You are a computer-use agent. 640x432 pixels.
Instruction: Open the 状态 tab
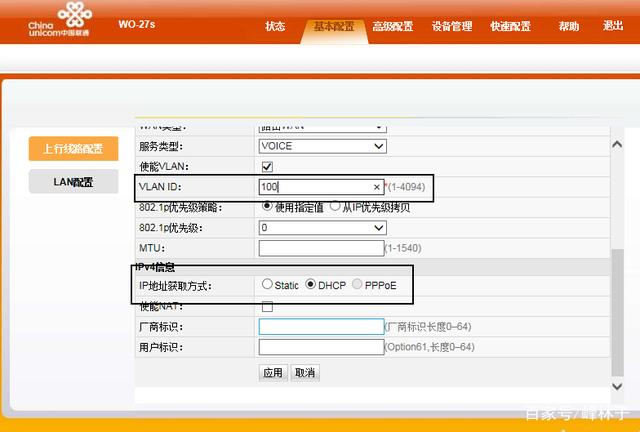pyautogui.click(x=275, y=27)
